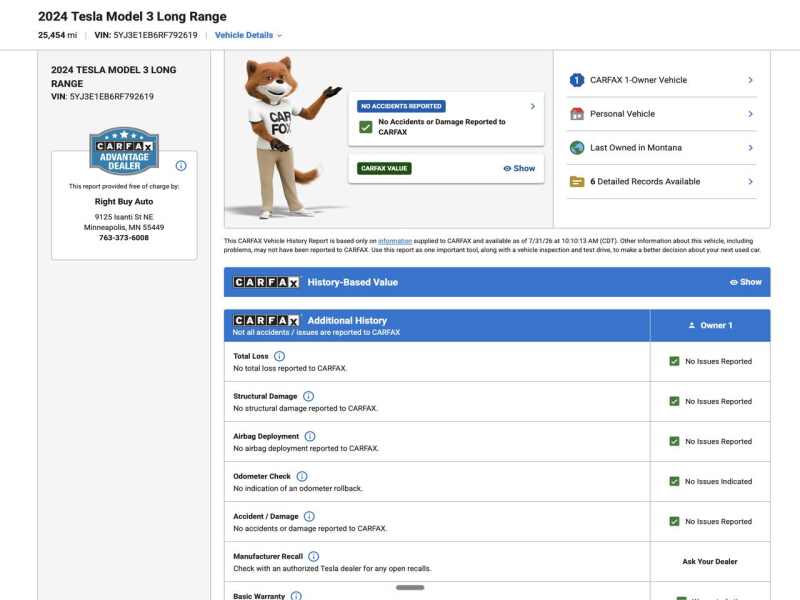800x600 pixels.
Task: Click Ask Your Dealer in recall row
Action: click(x=710, y=561)
